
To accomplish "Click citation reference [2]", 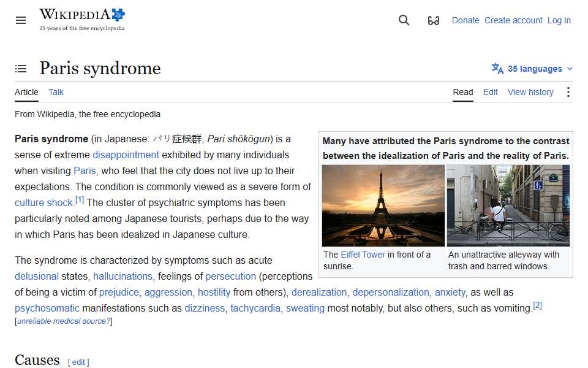I will [537, 305].
